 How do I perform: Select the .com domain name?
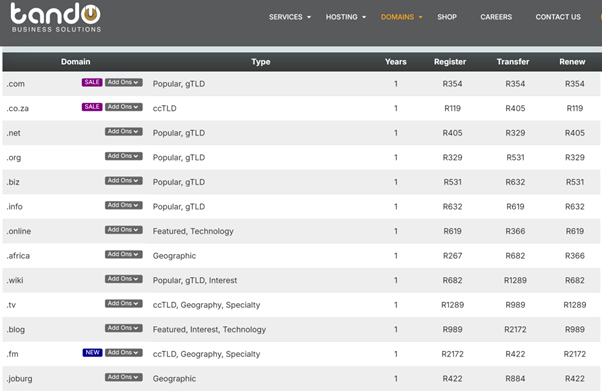(x=15, y=84)
